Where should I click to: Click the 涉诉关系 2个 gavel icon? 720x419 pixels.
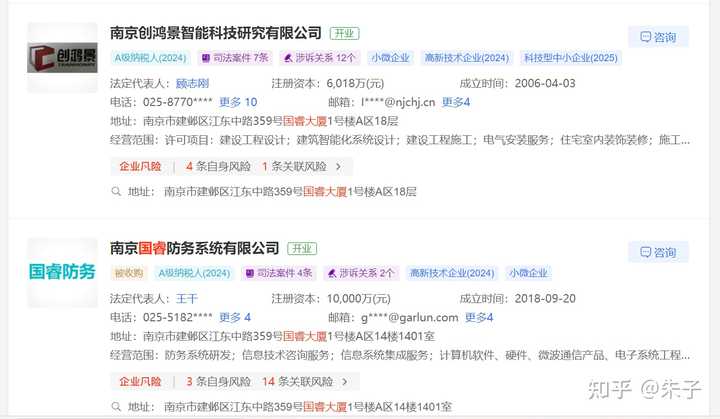(x=332, y=273)
